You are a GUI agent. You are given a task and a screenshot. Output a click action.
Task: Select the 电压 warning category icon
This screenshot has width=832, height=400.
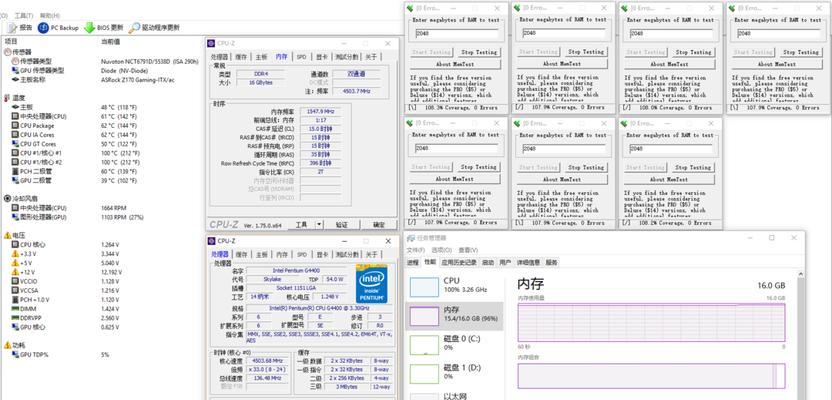pyautogui.click(x=7, y=235)
